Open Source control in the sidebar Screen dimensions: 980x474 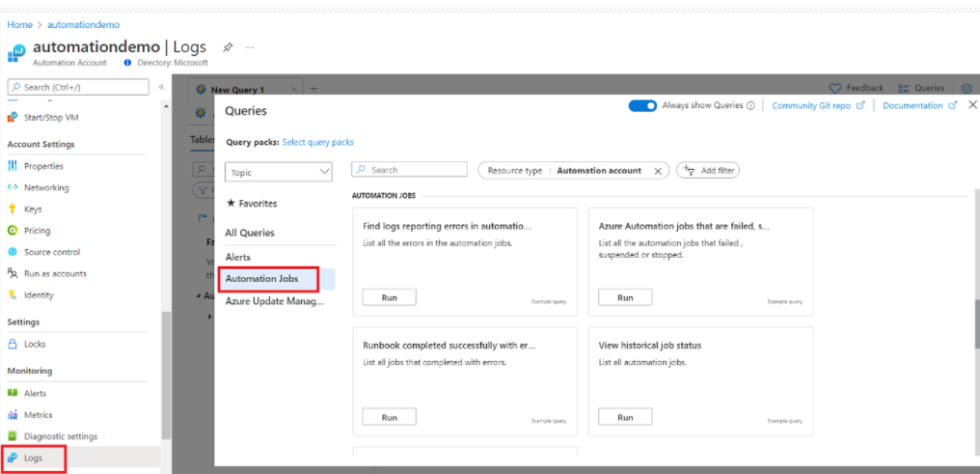pos(51,252)
